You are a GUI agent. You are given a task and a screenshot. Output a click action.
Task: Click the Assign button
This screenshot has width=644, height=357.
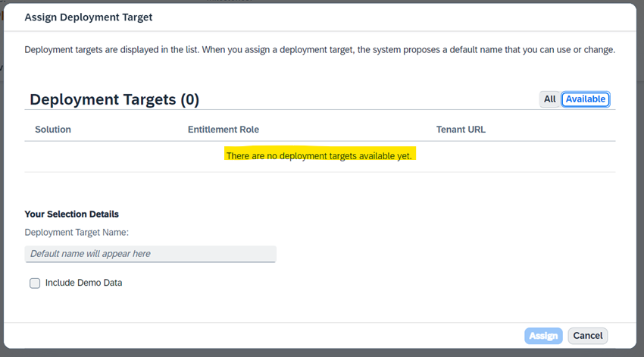(543, 336)
